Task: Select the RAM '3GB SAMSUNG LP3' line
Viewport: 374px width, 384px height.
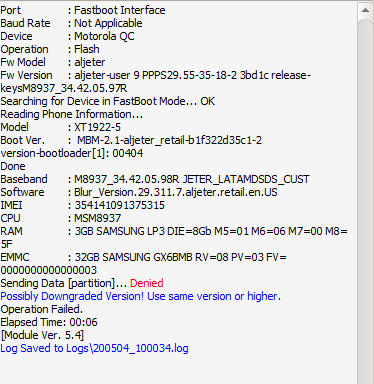Action: click(x=174, y=231)
